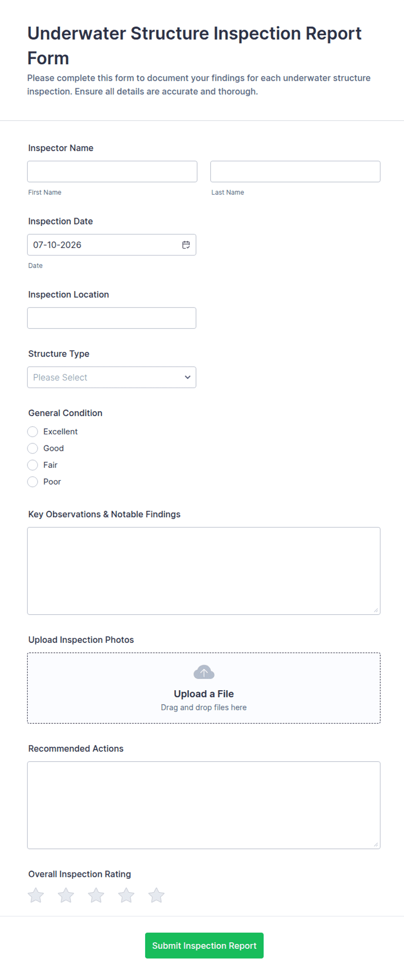Click the Recommended Actions text area

click(x=204, y=805)
